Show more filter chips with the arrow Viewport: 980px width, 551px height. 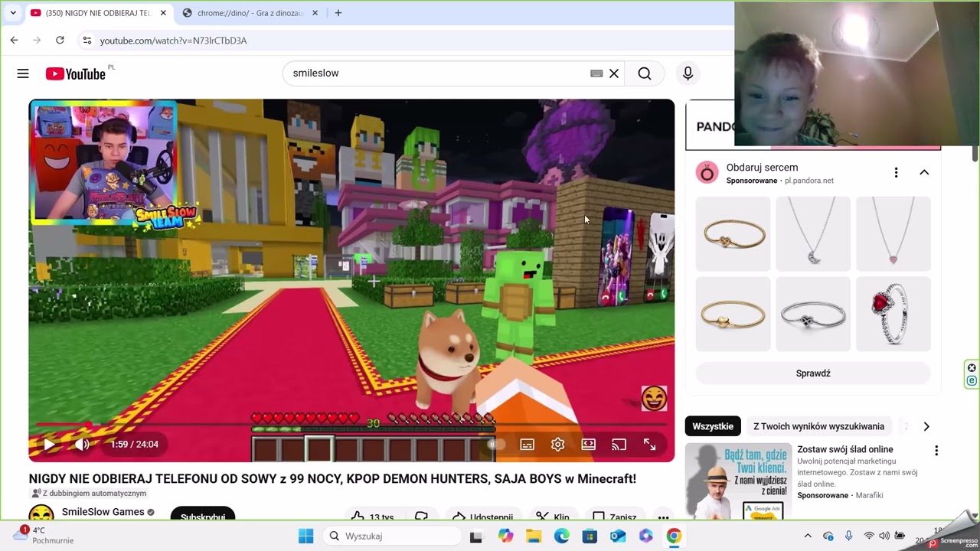tap(926, 426)
